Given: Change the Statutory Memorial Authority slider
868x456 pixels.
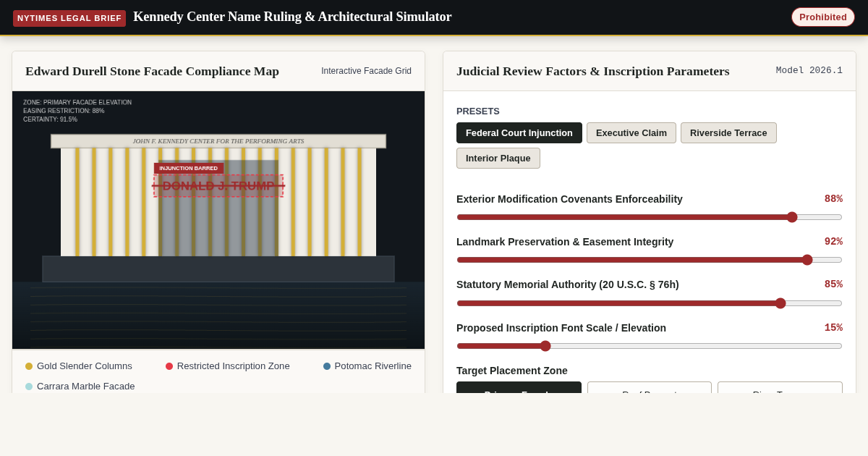Looking at the screenshot, I should (650, 303).
